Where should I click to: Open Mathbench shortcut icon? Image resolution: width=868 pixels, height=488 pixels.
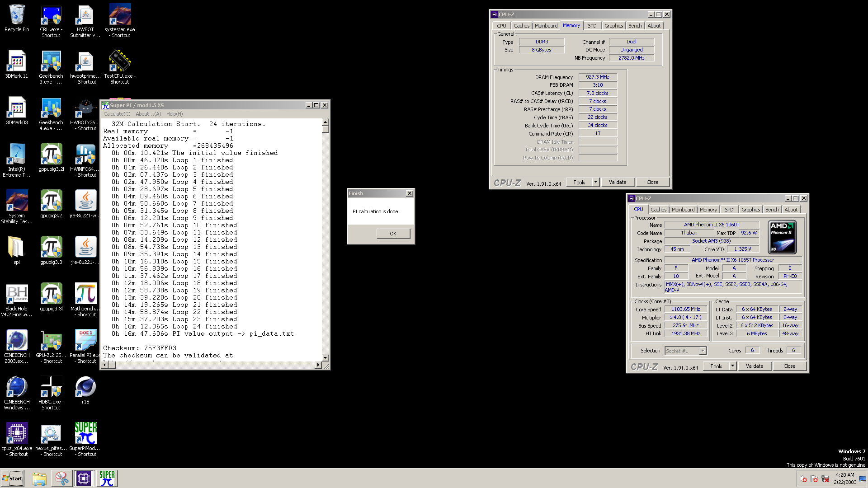[x=85, y=300]
